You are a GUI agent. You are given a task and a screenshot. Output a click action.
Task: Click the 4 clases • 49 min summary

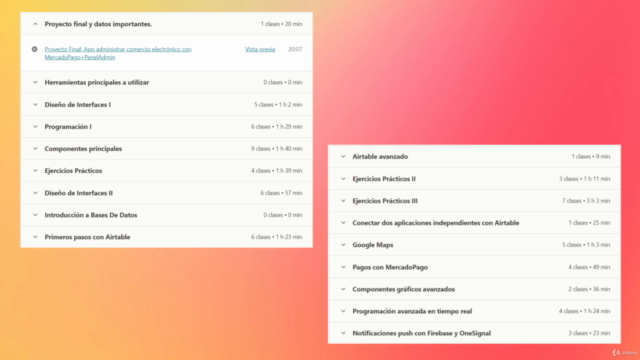coord(589,267)
